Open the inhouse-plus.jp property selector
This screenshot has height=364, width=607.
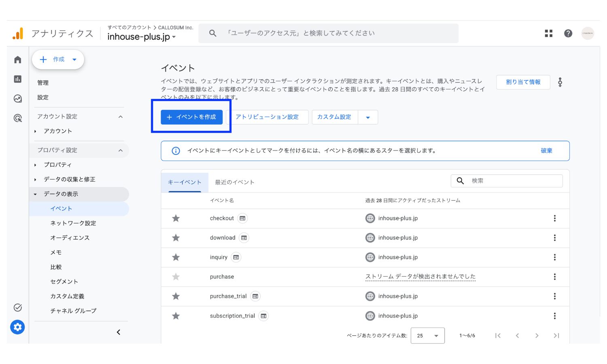(142, 37)
